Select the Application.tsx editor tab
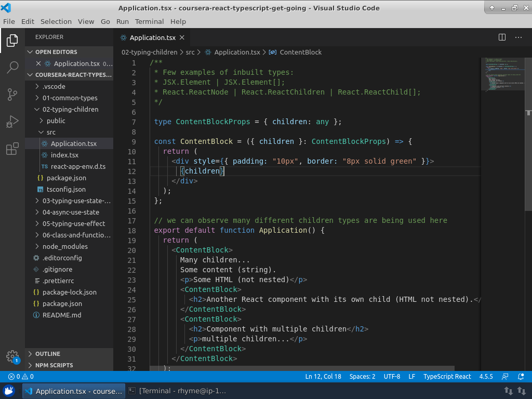This screenshot has height=399, width=532. (x=152, y=37)
